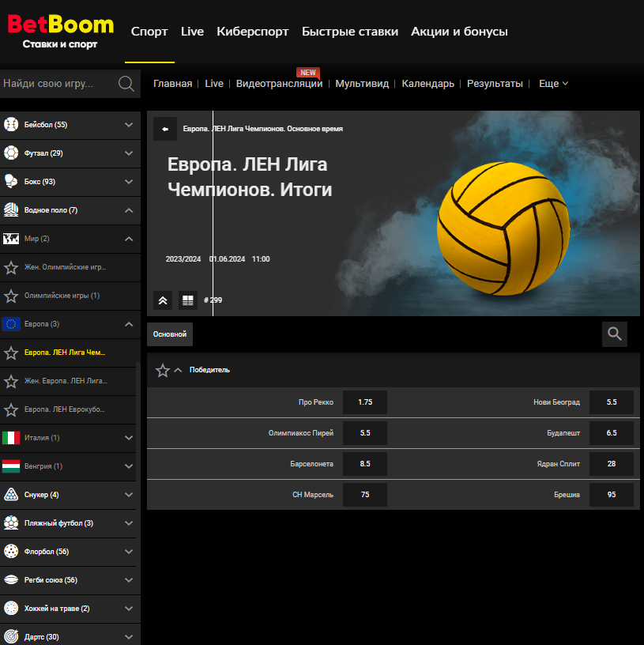
Task: Favorite the Победитель market with the star
Action: 163,370
